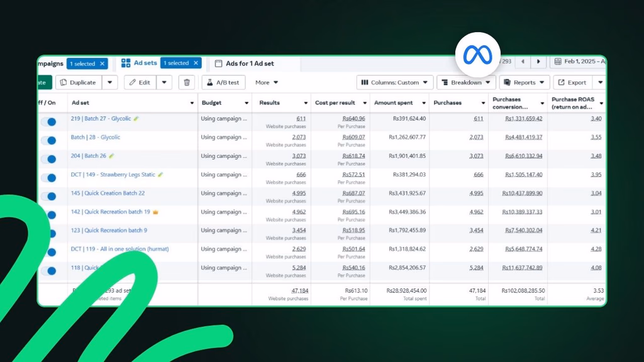Click the Meta logo badge
The width and height of the screenshot is (644, 362).
[479, 55]
